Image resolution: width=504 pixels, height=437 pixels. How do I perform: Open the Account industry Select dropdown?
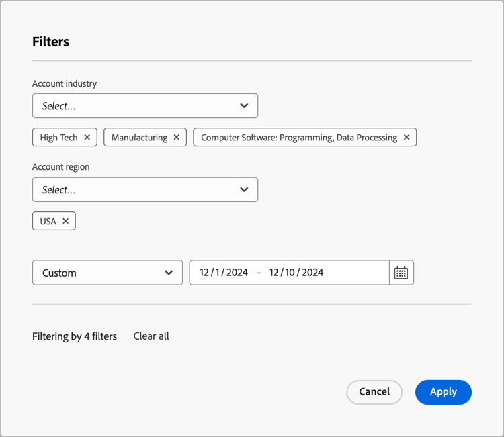(x=134, y=106)
